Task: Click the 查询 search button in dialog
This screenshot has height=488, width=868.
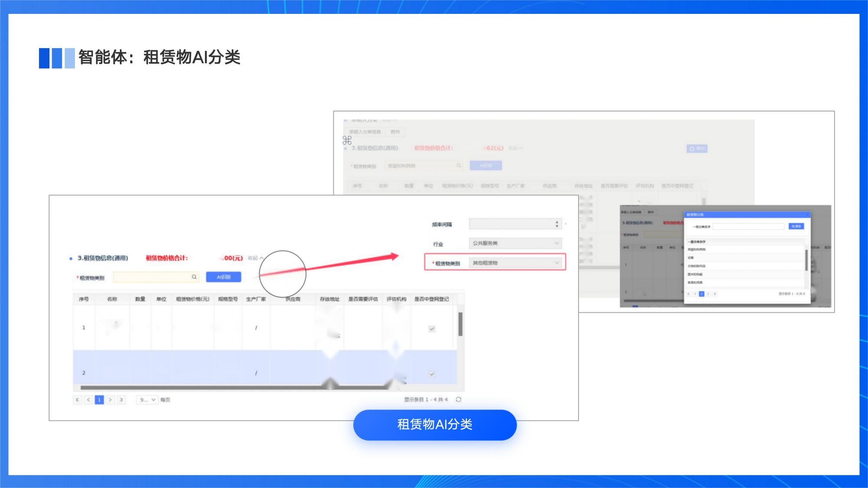Action: (796, 226)
